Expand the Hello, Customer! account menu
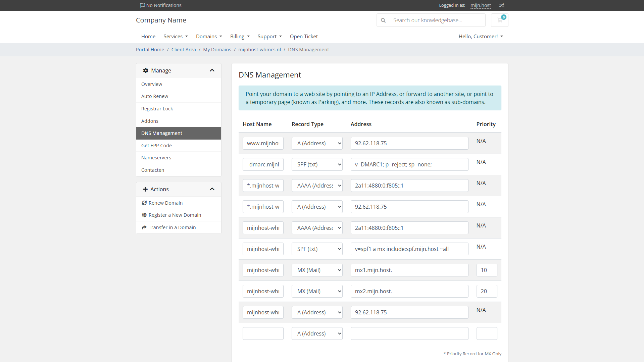This screenshot has height=362, width=644. (x=481, y=36)
